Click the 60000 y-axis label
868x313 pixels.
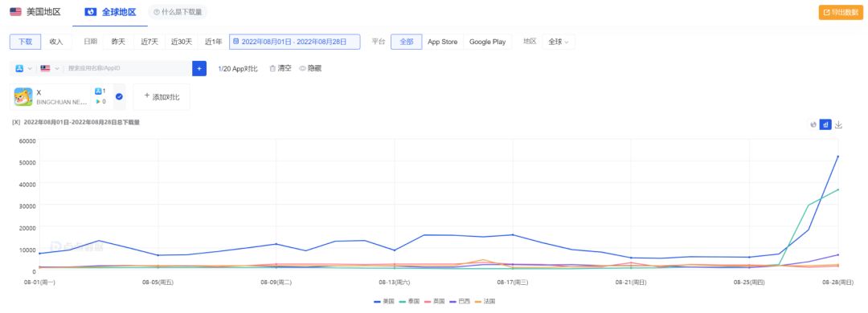(27, 141)
